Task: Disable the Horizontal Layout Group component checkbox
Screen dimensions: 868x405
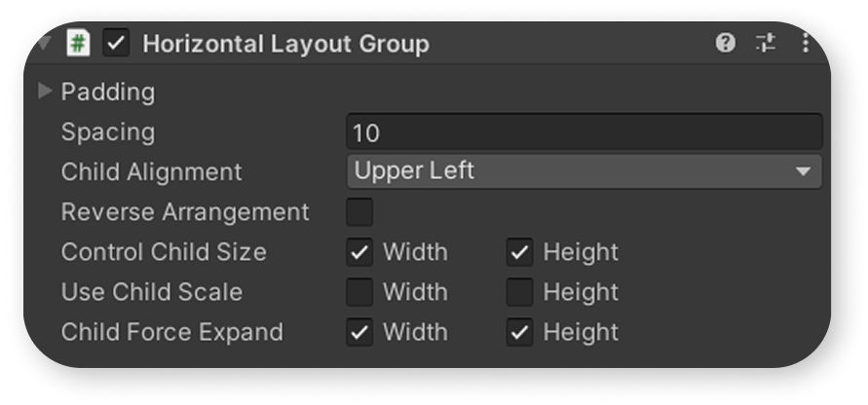Action: 116,43
